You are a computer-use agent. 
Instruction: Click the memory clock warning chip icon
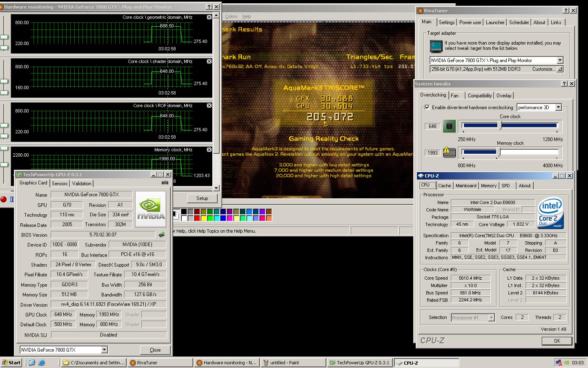point(449,152)
